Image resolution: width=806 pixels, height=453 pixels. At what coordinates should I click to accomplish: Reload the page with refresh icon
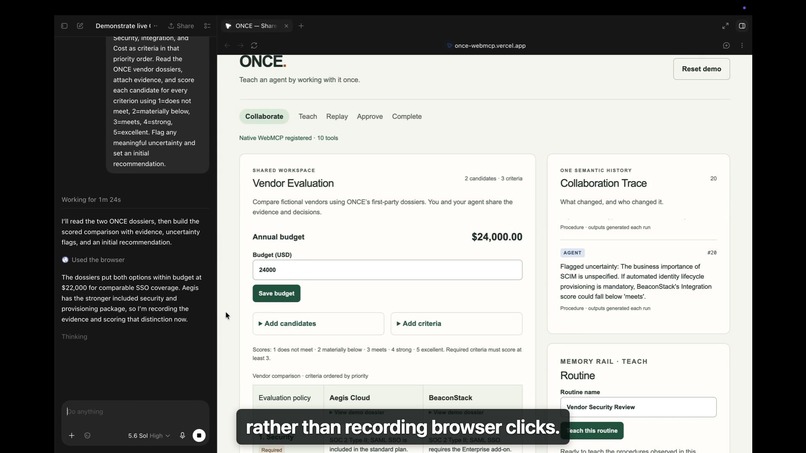coord(254,45)
